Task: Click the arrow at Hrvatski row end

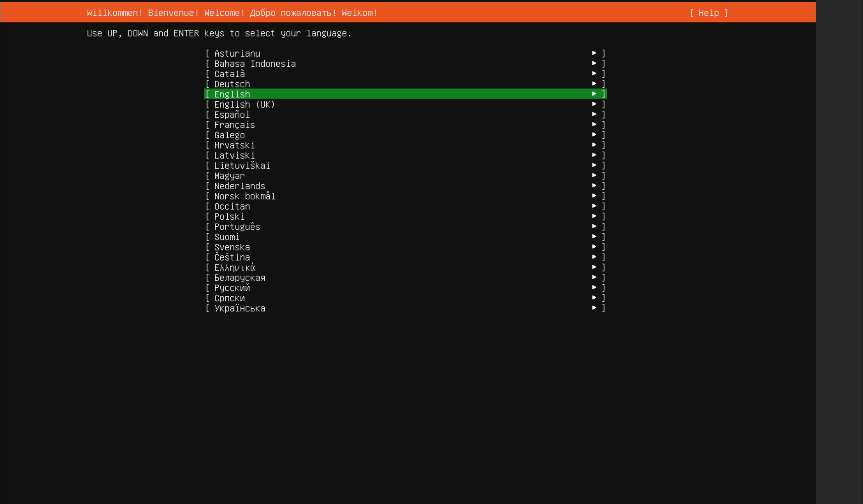Action: pos(594,145)
